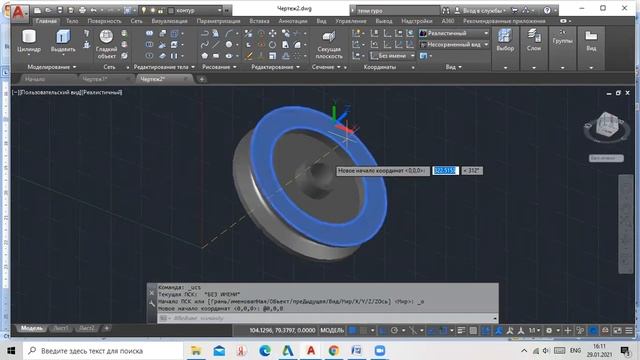Toggle grid display in the status bar
Image resolution: width=640 pixels, height=360 pixels.
(x=353, y=330)
